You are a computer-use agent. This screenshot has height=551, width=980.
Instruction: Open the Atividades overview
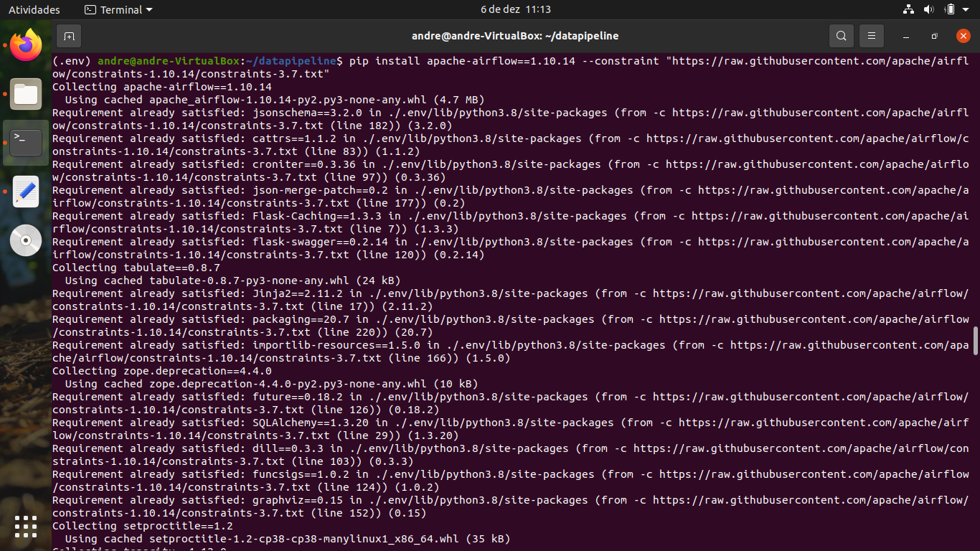34,10
